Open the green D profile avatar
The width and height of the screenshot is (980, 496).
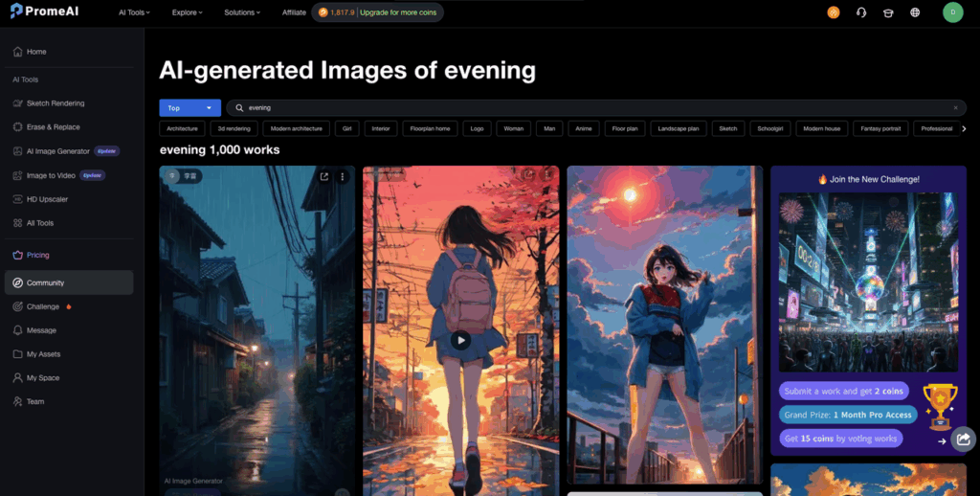coord(952,12)
